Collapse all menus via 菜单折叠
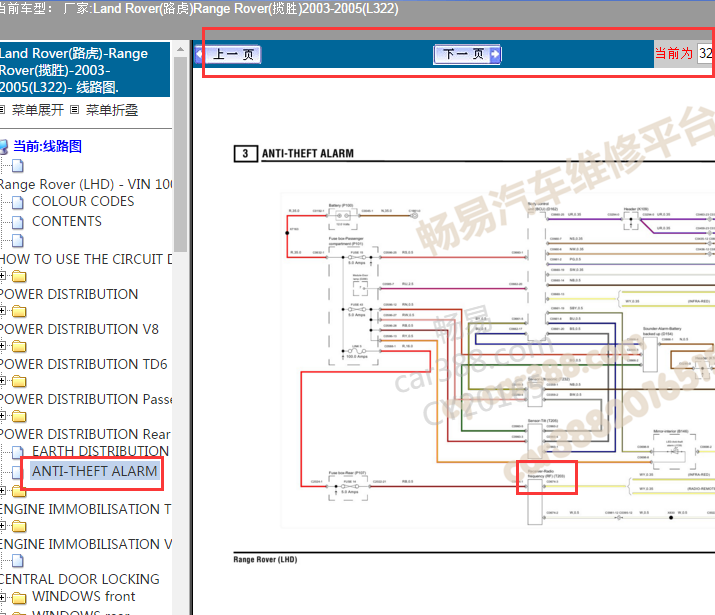 (x=112, y=110)
